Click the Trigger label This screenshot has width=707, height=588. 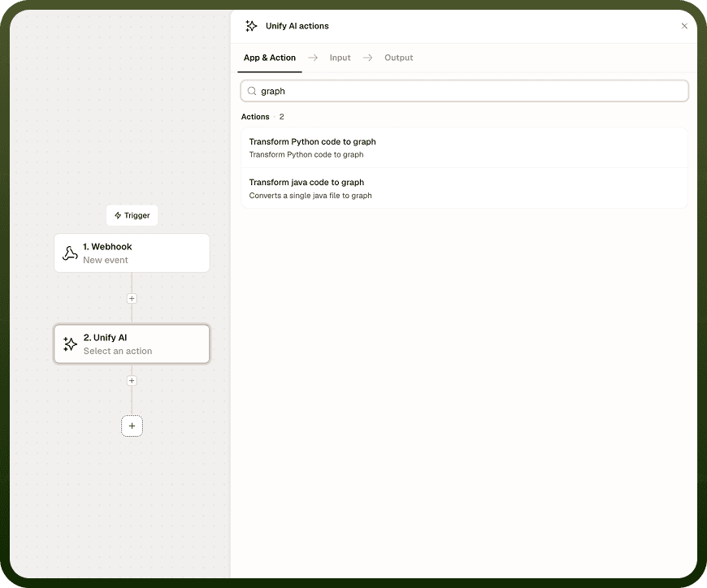click(132, 215)
